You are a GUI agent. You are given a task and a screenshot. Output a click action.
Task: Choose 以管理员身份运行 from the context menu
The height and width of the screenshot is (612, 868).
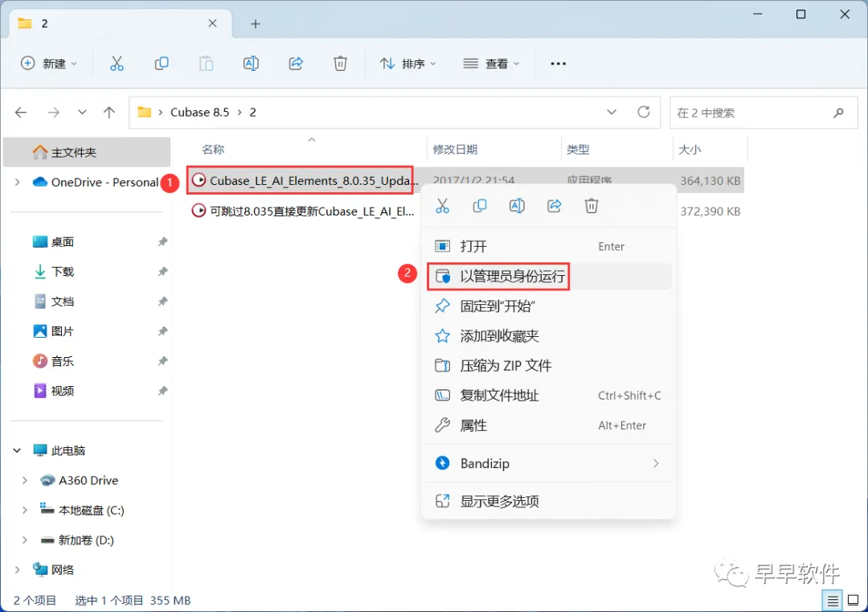[549, 277]
